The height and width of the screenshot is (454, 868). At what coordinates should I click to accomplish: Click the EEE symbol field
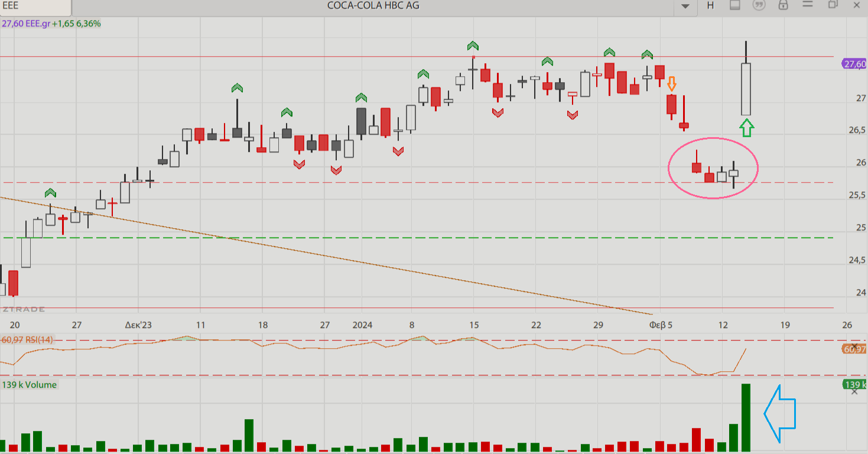[35, 8]
